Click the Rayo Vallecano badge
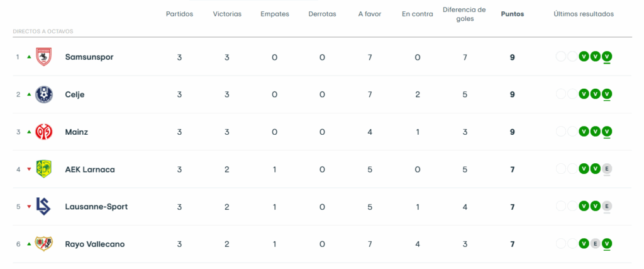 tap(43, 244)
